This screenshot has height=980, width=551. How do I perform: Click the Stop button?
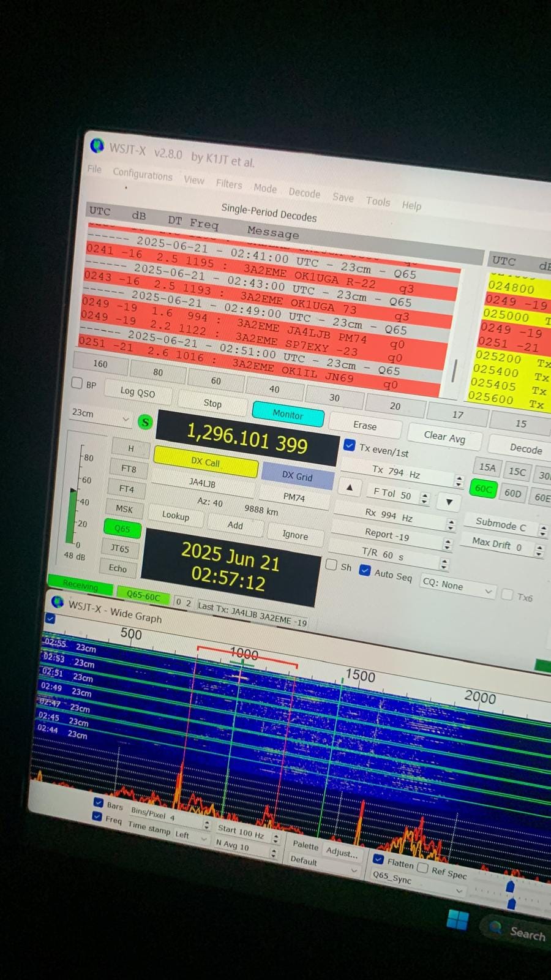212,403
